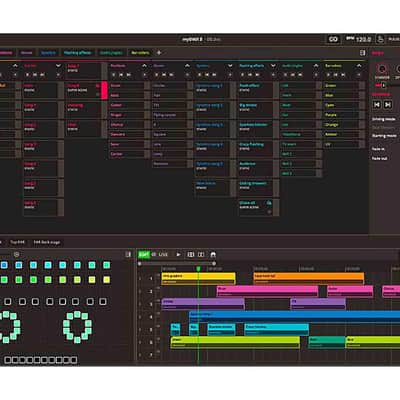Click the next scene icon in right panel

[388, 105]
